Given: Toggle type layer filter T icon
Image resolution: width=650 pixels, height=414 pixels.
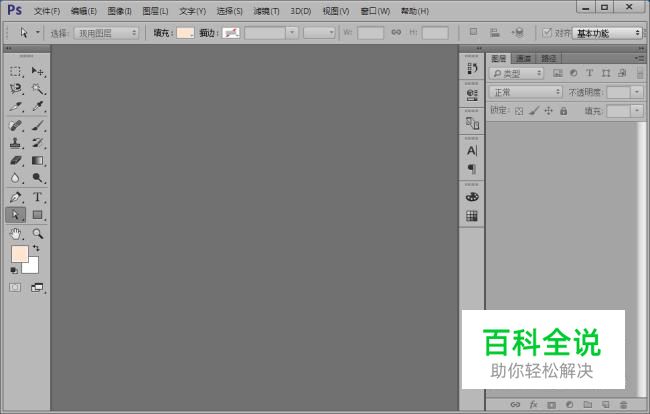Looking at the screenshot, I should [x=589, y=73].
